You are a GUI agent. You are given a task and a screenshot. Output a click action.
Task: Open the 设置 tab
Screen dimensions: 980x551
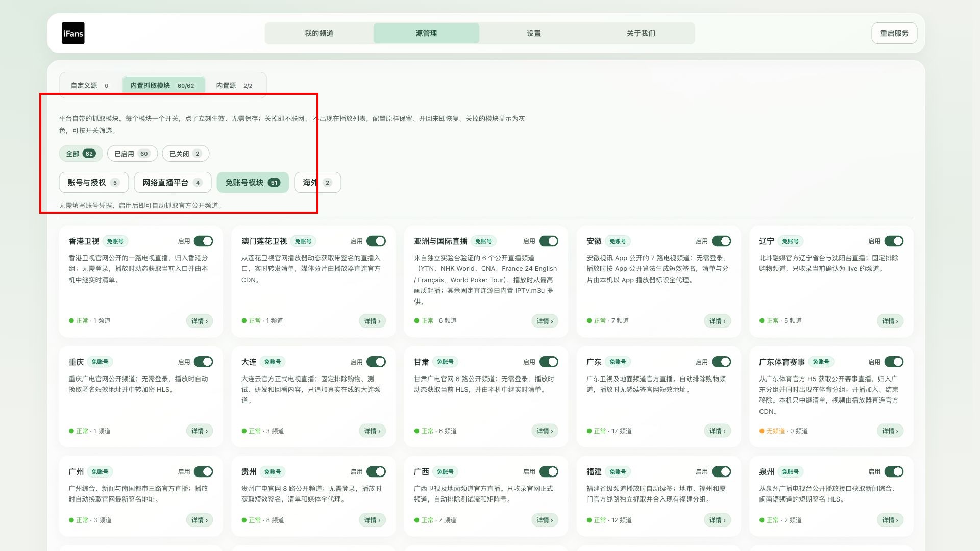coord(533,33)
